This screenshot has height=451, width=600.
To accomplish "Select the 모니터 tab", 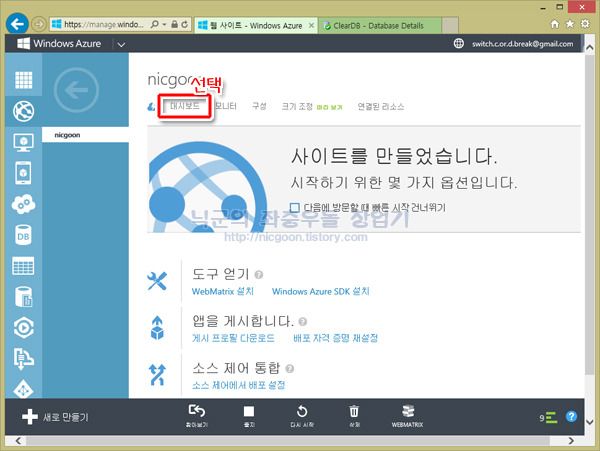I will click(x=225, y=106).
